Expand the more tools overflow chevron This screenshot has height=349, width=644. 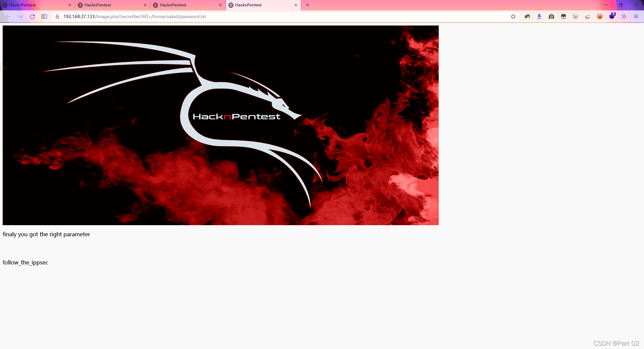pyautogui.click(x=624, y=16)
